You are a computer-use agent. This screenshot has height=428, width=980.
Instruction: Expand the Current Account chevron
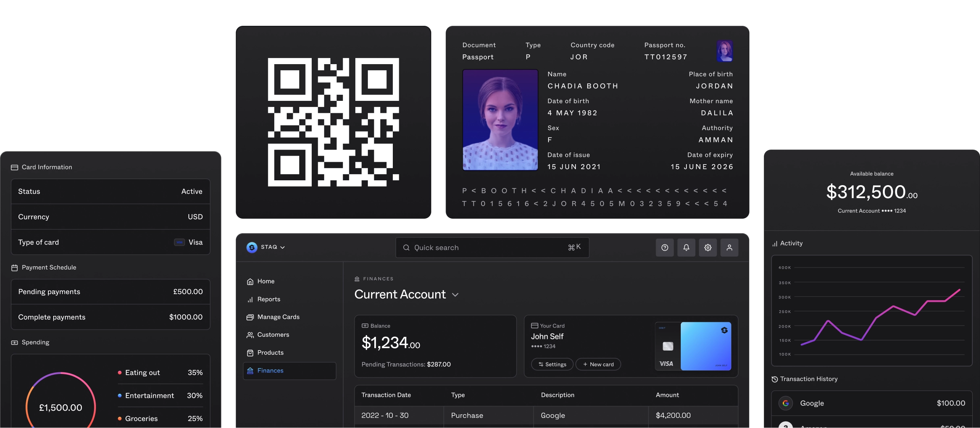[455, 295]
